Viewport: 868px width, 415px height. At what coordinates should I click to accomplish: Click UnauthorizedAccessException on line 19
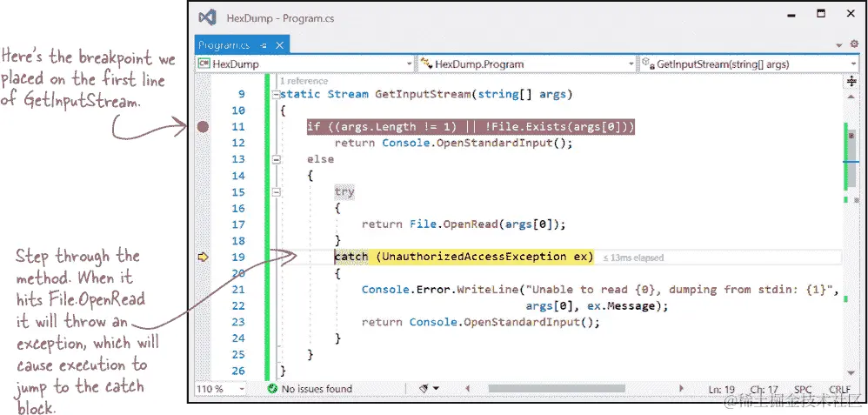(x=474, y=257)
